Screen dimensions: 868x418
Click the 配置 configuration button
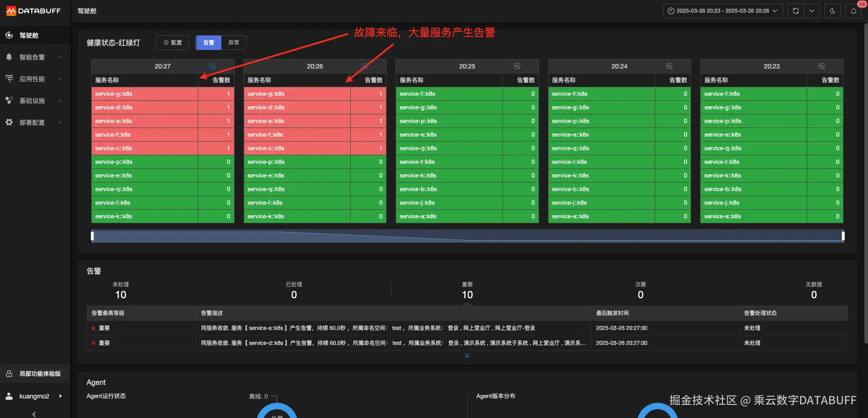172,43
